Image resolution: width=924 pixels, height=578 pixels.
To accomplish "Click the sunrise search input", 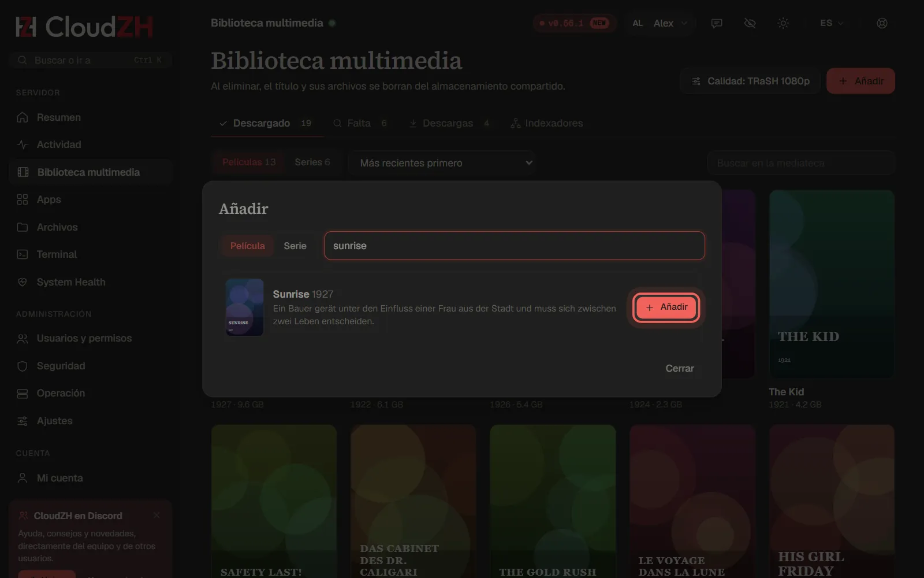I will pyautogui.click(x=514, y=246).
